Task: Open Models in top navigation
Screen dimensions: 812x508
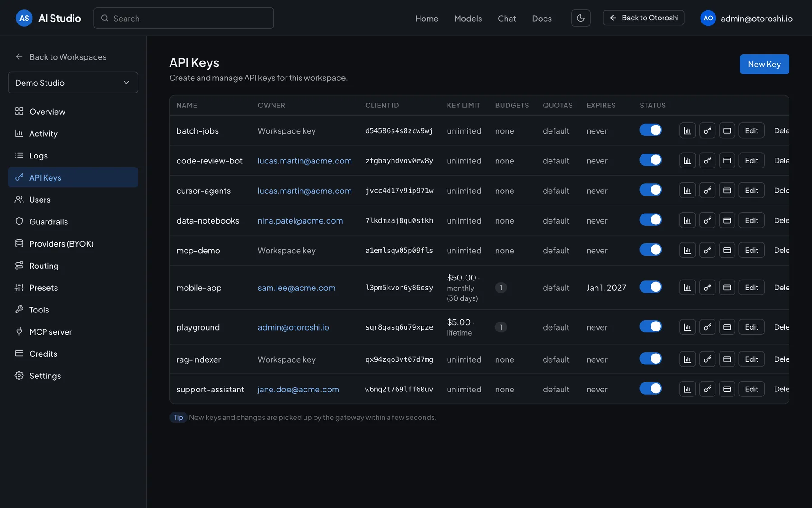Action: coord(468,19)
